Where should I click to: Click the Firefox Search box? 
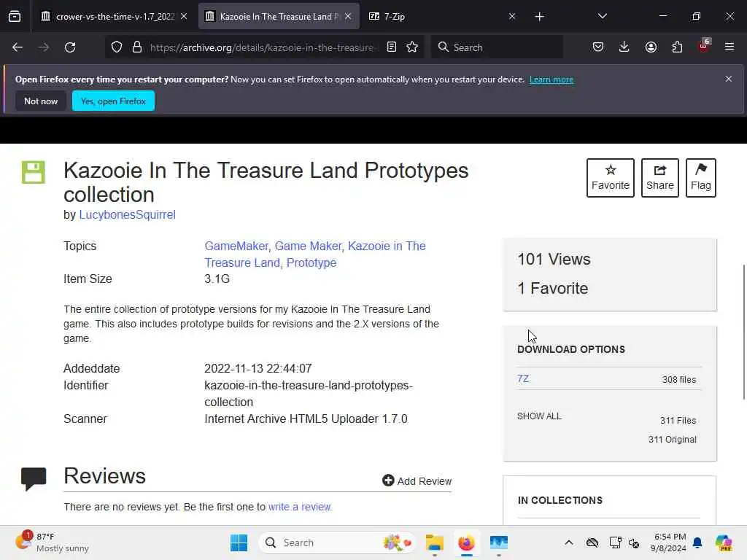tap(497, 47)
